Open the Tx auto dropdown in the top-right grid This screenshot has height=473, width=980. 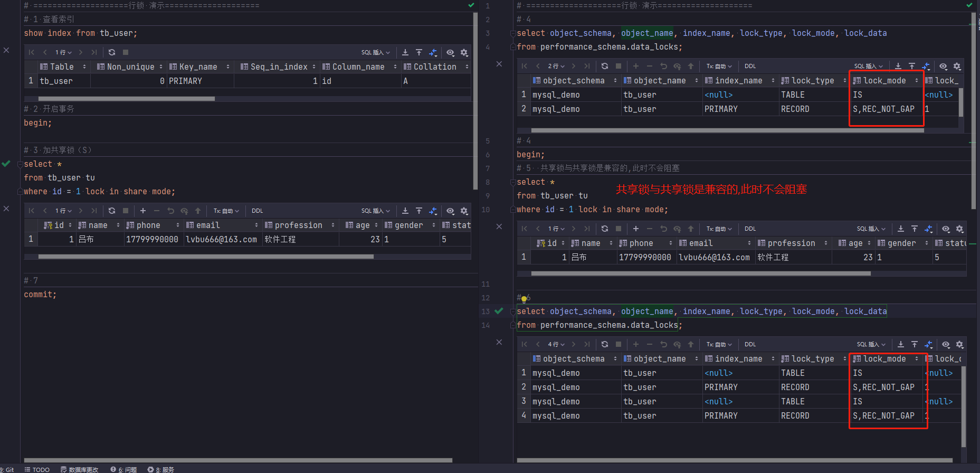[719, 66]
